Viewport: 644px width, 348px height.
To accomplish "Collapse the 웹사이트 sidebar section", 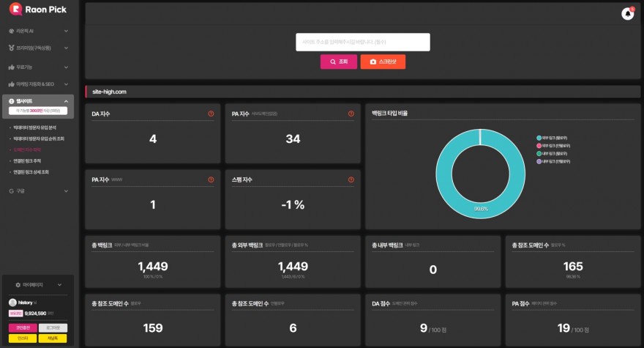I will [x=38, y=101].
